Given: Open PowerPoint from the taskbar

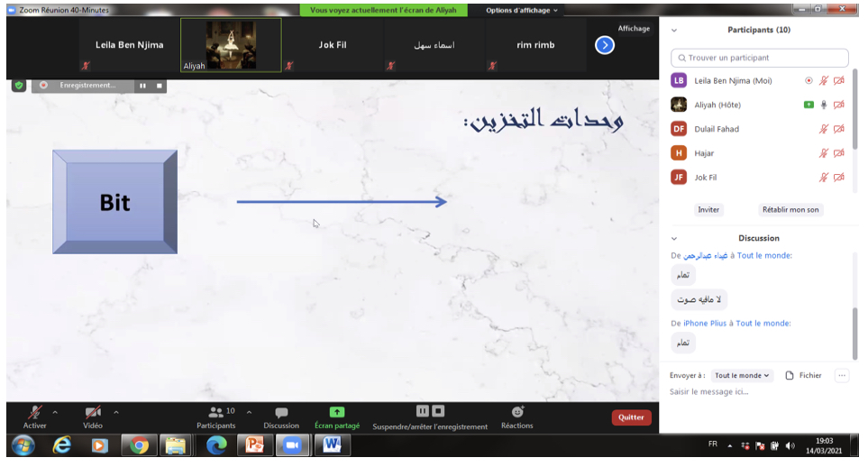Looking at the screenshot, I should click(x=254, y=445).
